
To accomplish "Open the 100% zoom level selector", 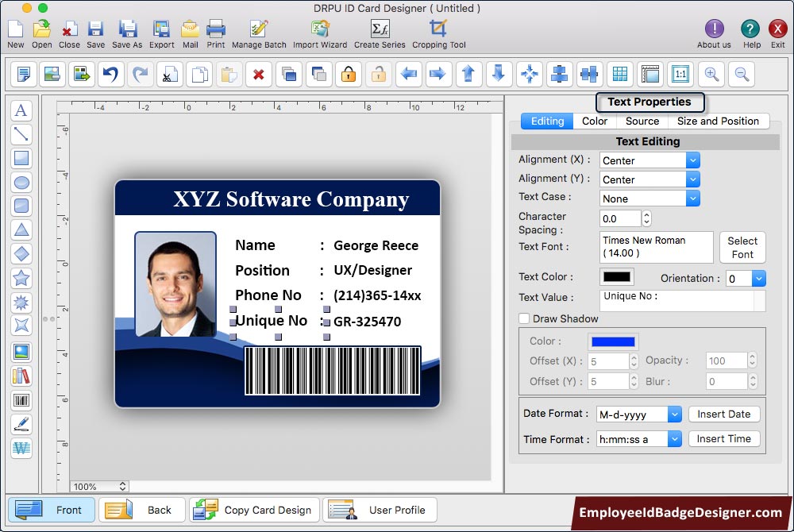I will coord(99,487).
